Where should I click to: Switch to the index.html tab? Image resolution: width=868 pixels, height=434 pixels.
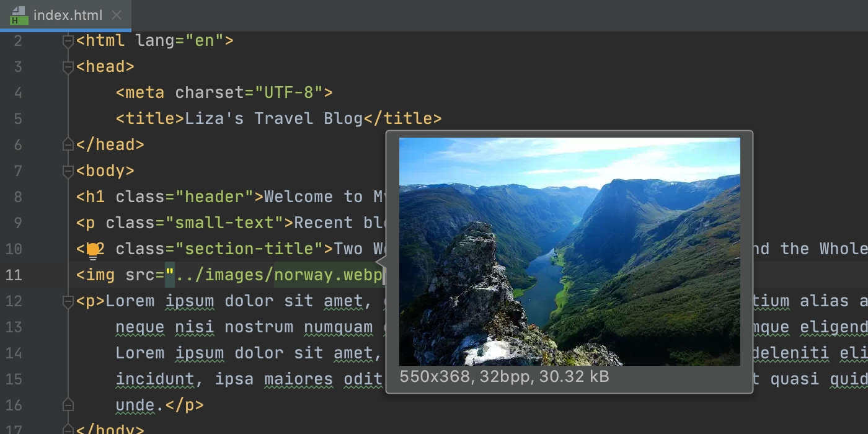click(x=68, y=15)
